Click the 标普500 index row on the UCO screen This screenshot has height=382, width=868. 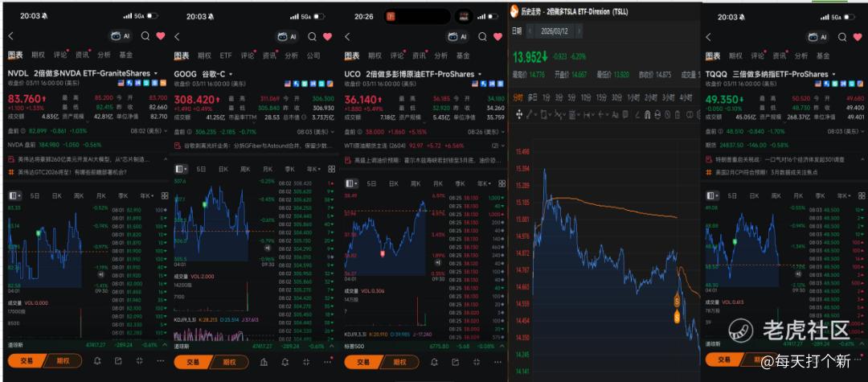(x=422, y=346)
